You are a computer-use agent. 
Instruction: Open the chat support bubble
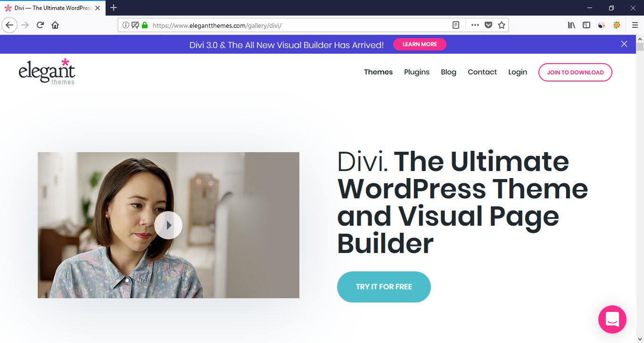tap(612, 319)
